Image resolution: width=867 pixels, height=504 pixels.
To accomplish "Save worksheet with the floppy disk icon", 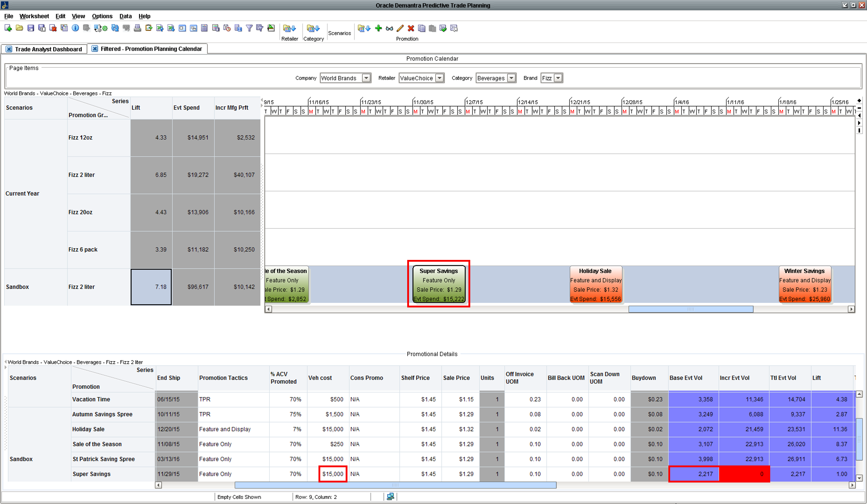I will [x=30, y=28].
